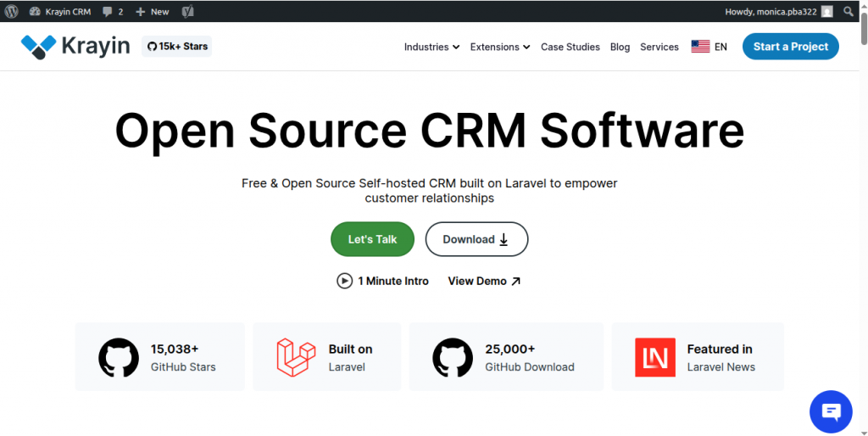Open the Services page

tap(659, 48)
